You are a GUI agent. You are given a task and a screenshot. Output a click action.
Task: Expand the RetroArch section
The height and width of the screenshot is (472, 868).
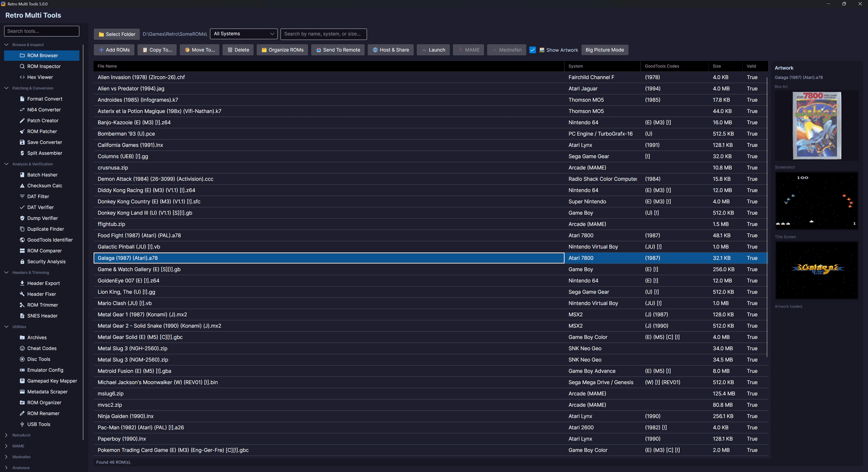click(6, 435)
